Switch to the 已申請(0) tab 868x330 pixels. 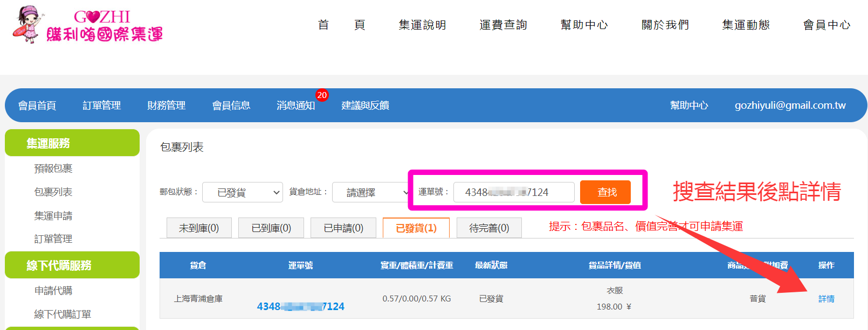[343, 228]
